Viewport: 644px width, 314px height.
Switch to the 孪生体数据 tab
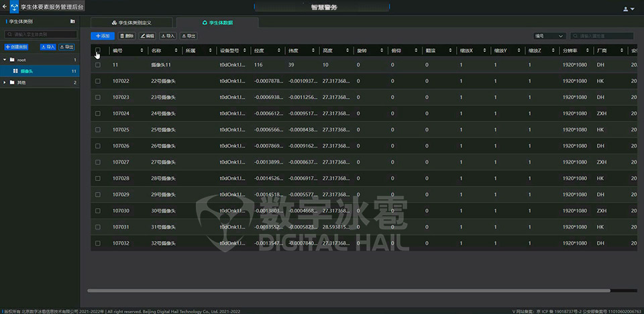coord(217,23)
